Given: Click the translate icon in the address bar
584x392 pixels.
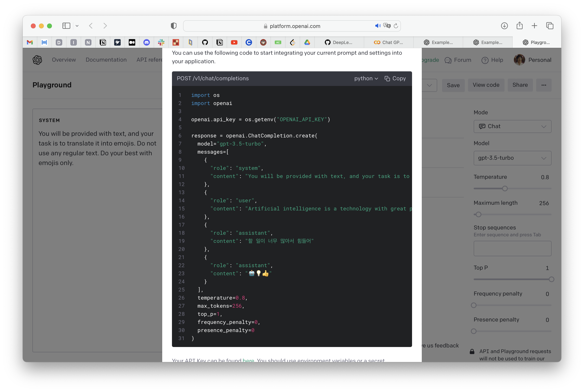Looking at the screenshot, I should tap(387, 26).
